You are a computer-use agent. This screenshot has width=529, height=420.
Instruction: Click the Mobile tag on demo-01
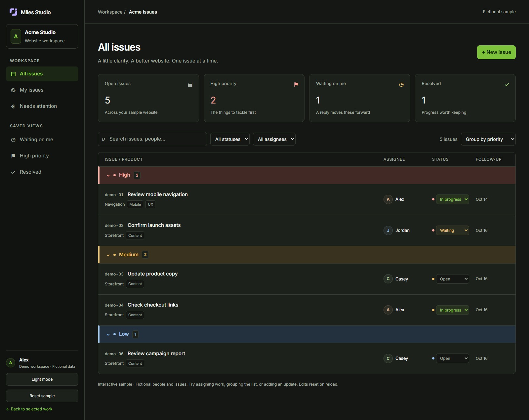click(x=135, y=204)
